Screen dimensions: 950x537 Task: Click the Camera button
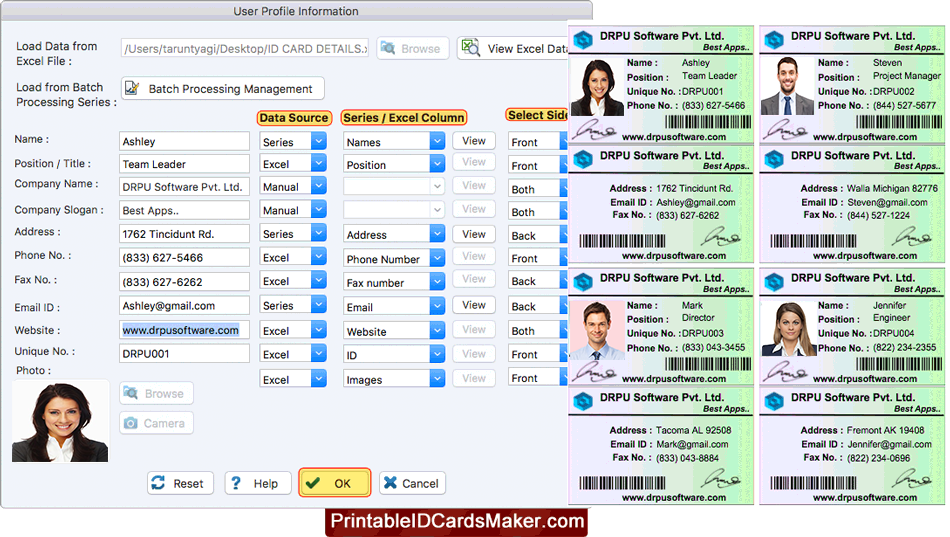coord(156,423)
